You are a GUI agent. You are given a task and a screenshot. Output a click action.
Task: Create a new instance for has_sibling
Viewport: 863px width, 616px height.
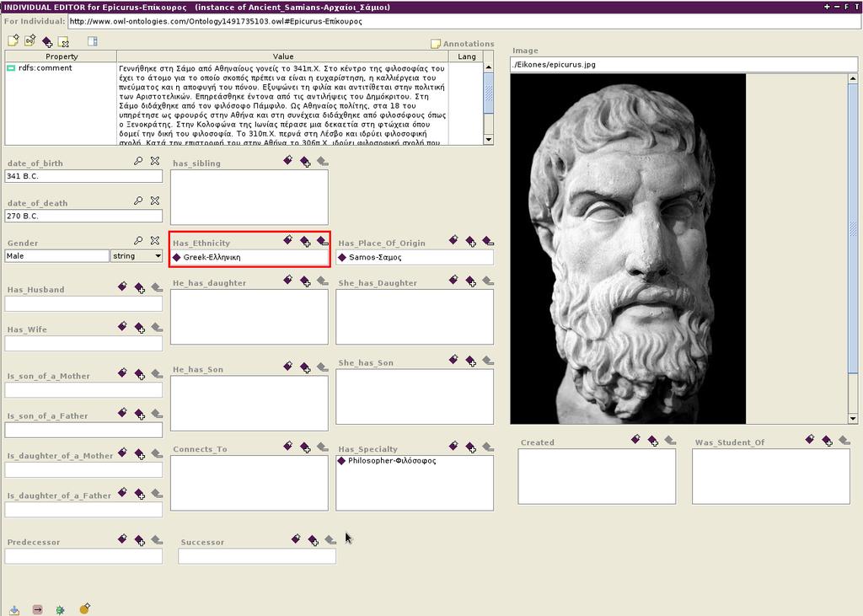point(288,160)
